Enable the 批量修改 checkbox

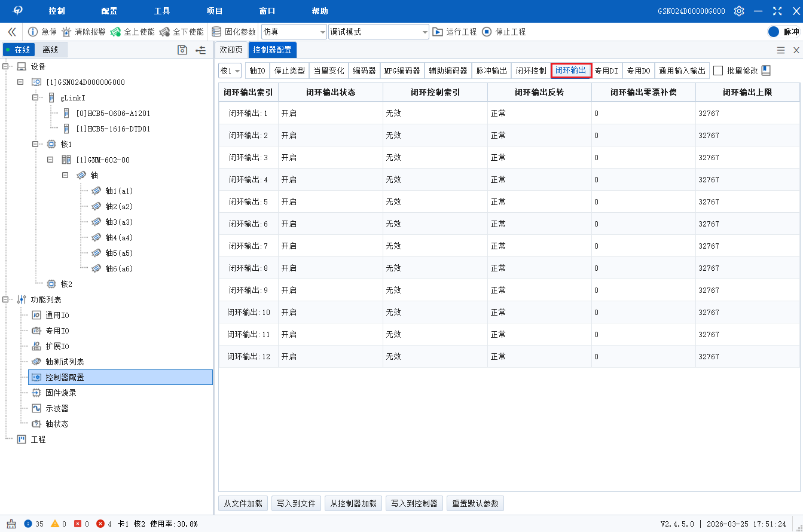tap(718, 71)
